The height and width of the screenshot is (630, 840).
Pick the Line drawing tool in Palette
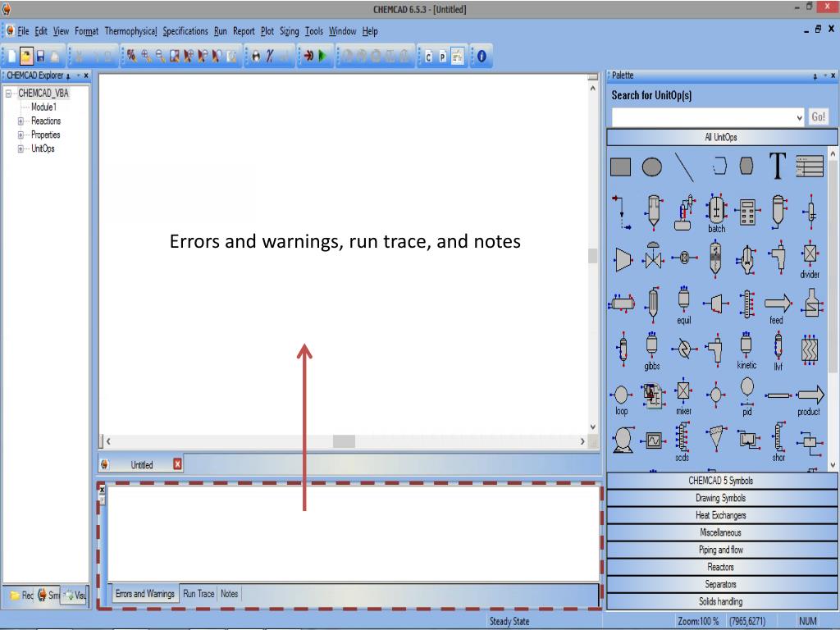[684, 167]
